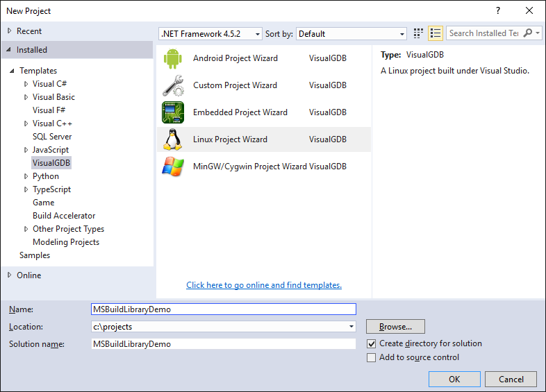
Task: Switch to small icons grid view
Action: (x=418, y=33)
